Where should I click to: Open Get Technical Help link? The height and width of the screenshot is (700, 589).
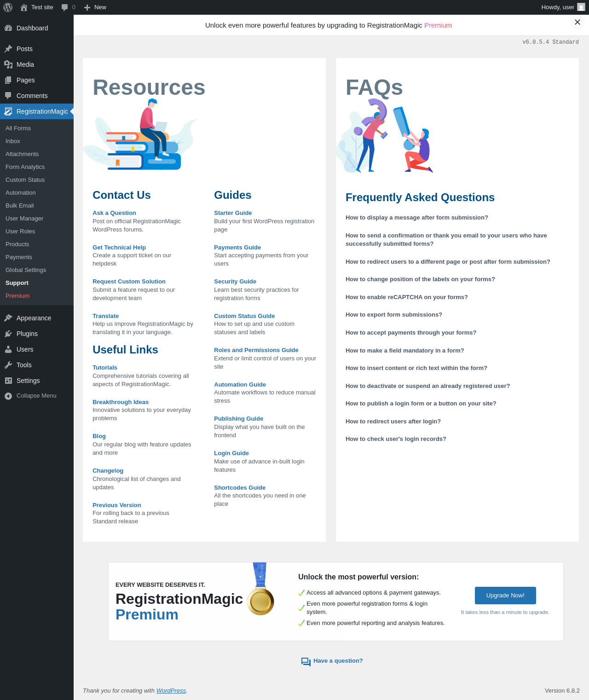coord(119,248)
